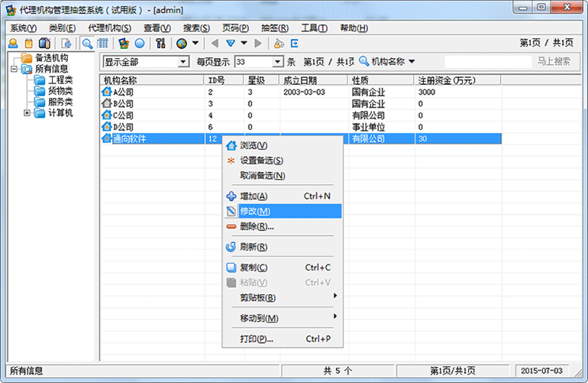
Task: Expand the 剪贴板(B) submenu
Action: (283, 297)
